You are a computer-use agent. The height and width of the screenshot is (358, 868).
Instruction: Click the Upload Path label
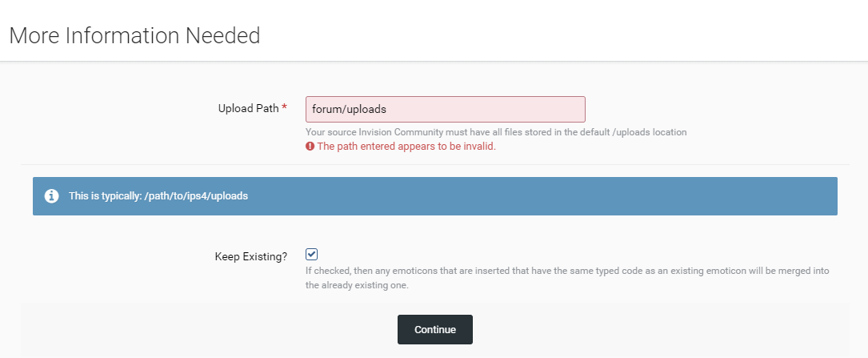coord(249,109)
